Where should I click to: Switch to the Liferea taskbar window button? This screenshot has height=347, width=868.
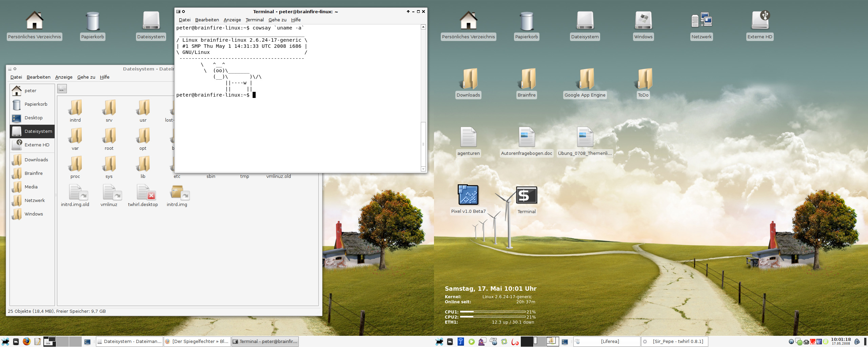click(x=606, y=342)
